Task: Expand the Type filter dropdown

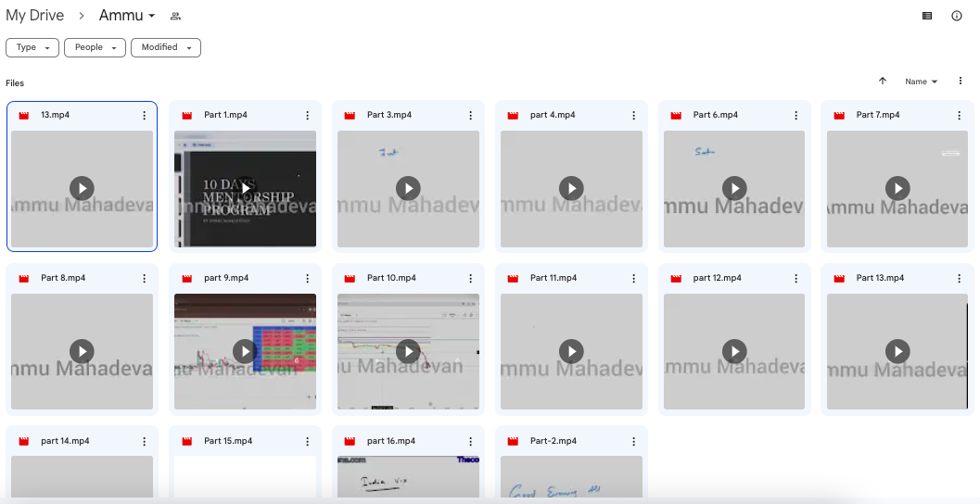Action: click(32, 47)
